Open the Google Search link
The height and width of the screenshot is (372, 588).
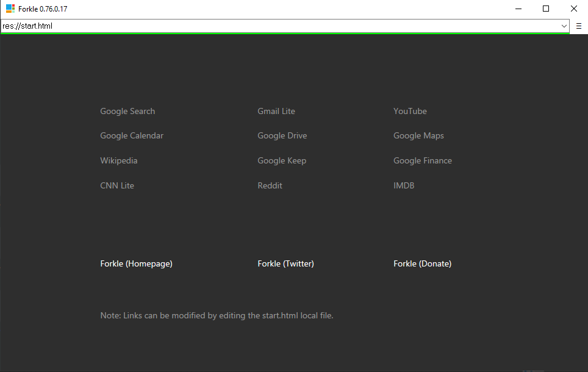127,112
